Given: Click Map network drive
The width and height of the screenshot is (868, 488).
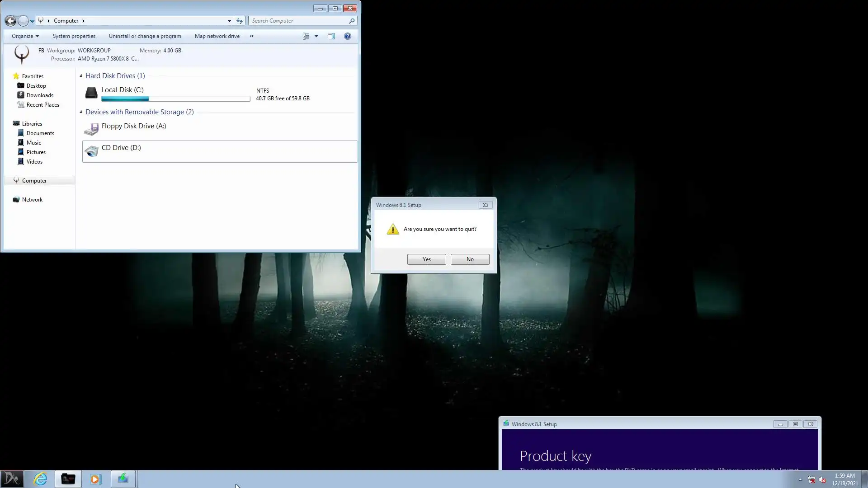Looking at the screenshot, I should pyautogui.click(x=217, y=36).
